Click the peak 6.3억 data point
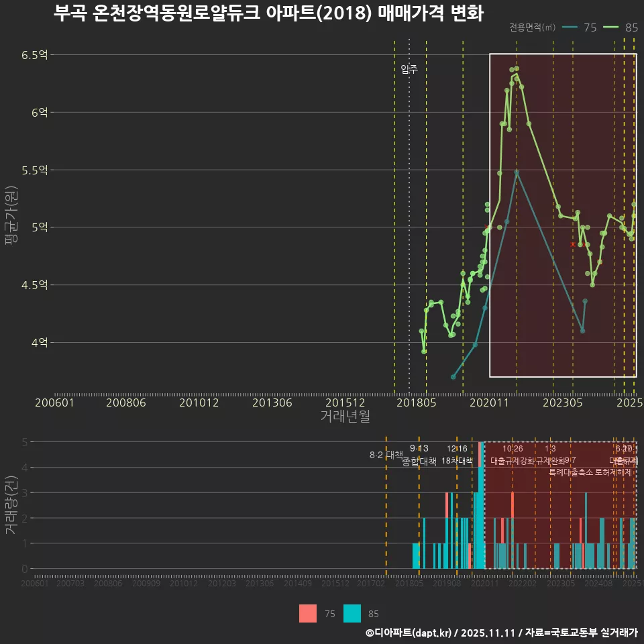The height and width of the screenshot is (644, 644). pyautogui.click(x=515, y=69)
